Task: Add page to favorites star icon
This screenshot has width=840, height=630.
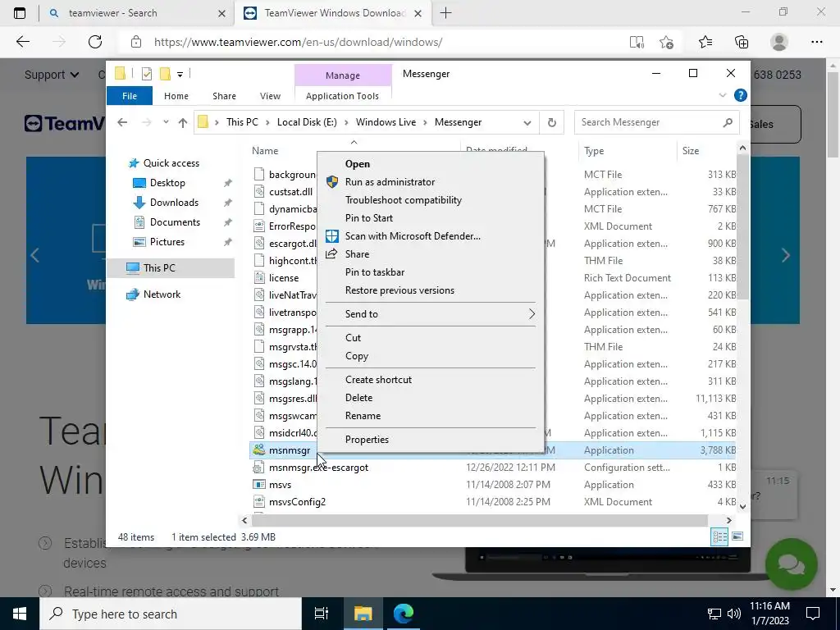Action: click(666, 43)
